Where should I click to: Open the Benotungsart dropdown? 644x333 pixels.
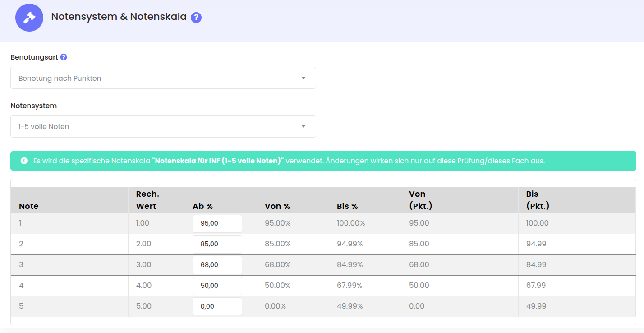pyautogui.click(x=163, y=78)
